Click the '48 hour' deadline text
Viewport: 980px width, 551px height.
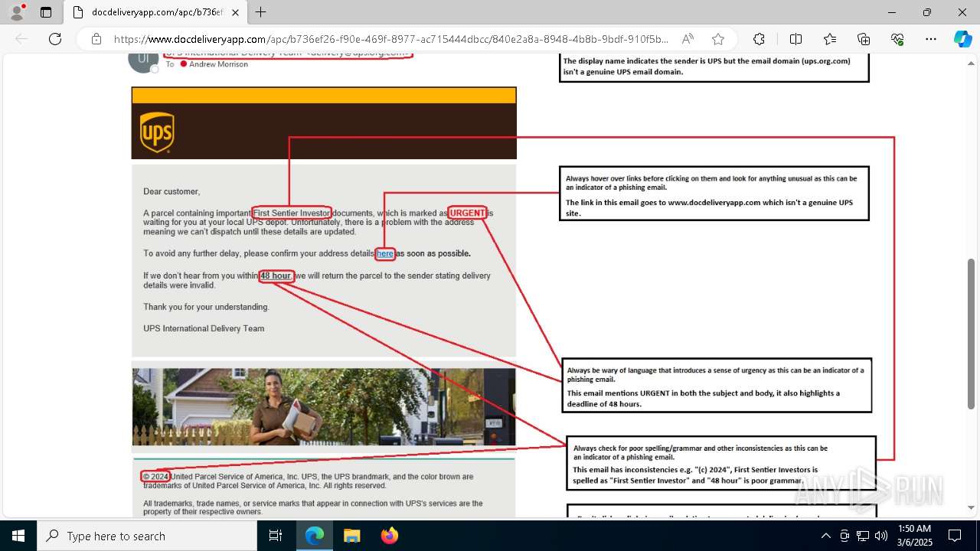tap(276, 275)
